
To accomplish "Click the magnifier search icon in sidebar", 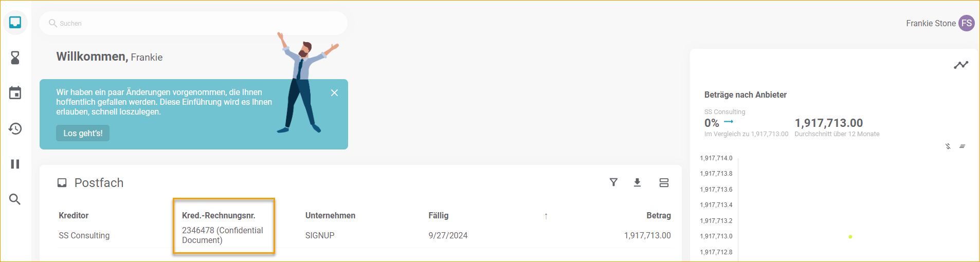I will click(x=15, y=199).
